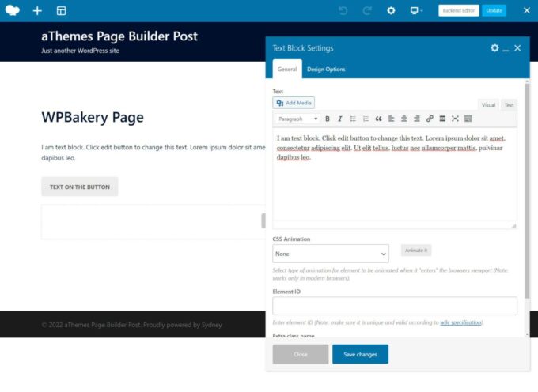Close the frontend editor with X
Viewport: 538px width, 392px height.
point(527,10)
